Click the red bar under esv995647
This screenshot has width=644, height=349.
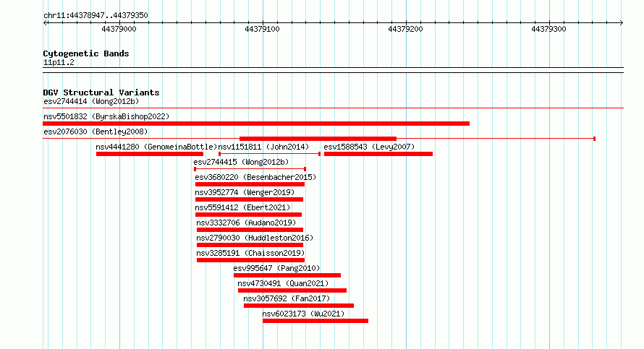tap(287, 275)
